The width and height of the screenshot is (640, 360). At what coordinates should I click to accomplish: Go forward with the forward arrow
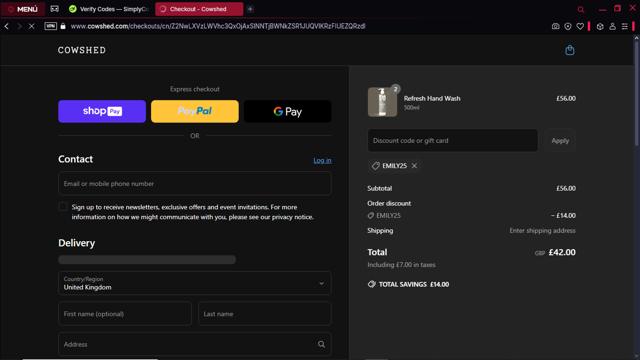click(19, 26)
